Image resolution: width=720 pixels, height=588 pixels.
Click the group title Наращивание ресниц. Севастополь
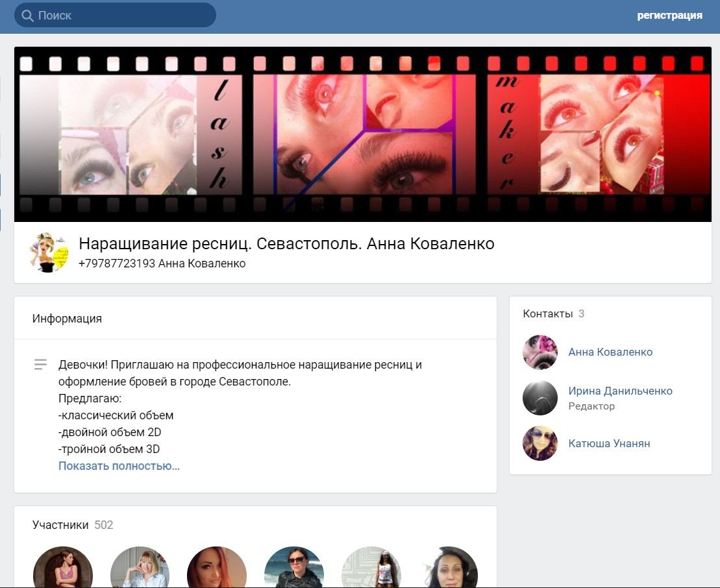point(286,243)
